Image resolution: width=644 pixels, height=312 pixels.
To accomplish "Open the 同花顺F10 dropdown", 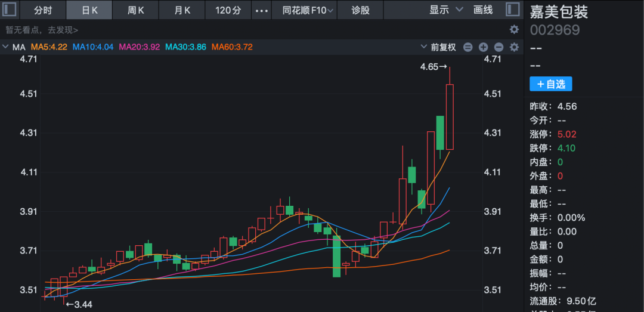I will (304, 10).
